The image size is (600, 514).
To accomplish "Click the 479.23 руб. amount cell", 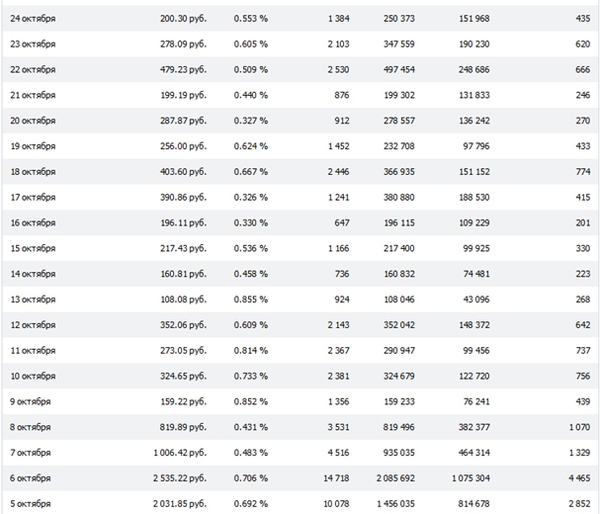I will tap(181, 70).
